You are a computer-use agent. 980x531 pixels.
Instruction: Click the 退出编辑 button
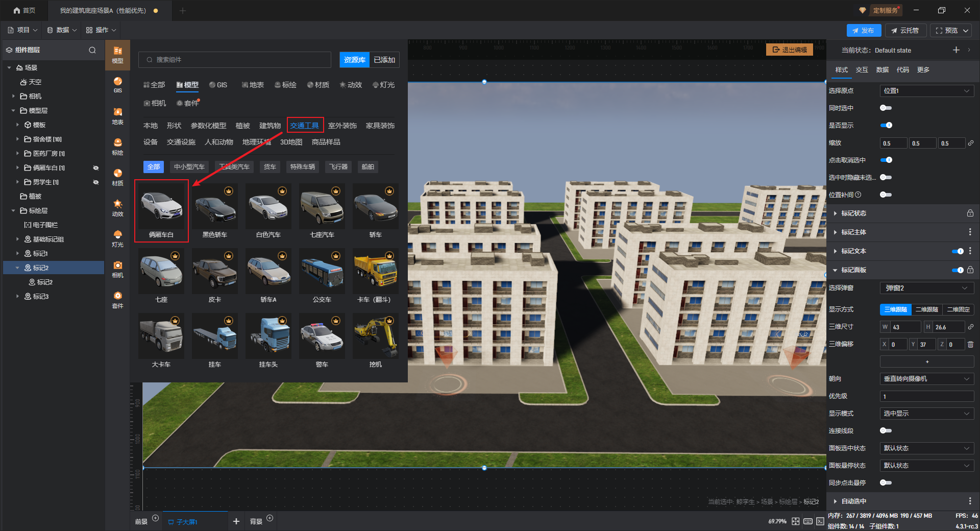point(790,50)
